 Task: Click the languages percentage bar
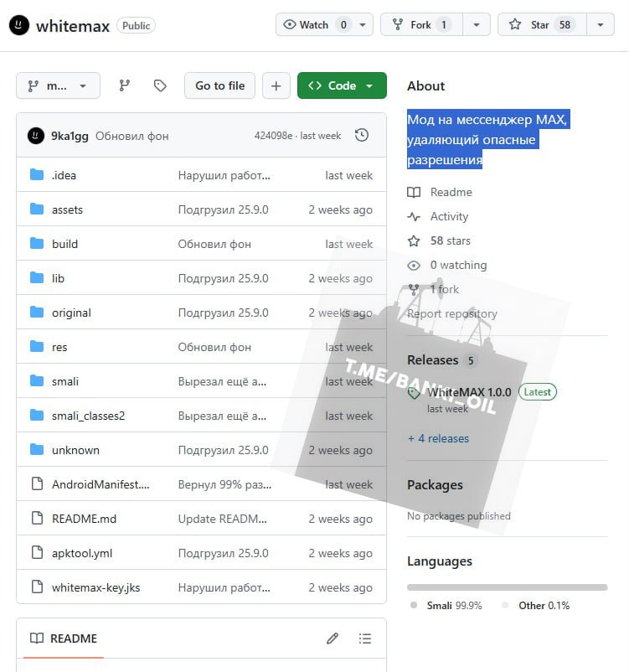point(508,587)
